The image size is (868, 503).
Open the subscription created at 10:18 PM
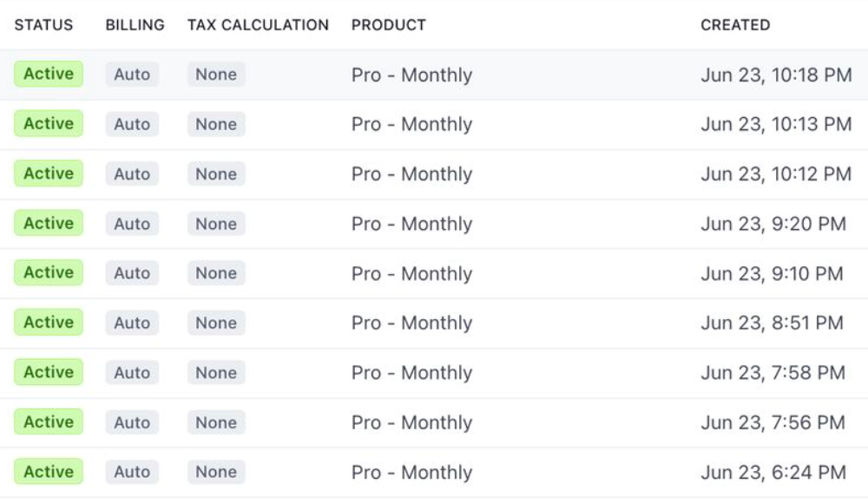coord(776,75)
